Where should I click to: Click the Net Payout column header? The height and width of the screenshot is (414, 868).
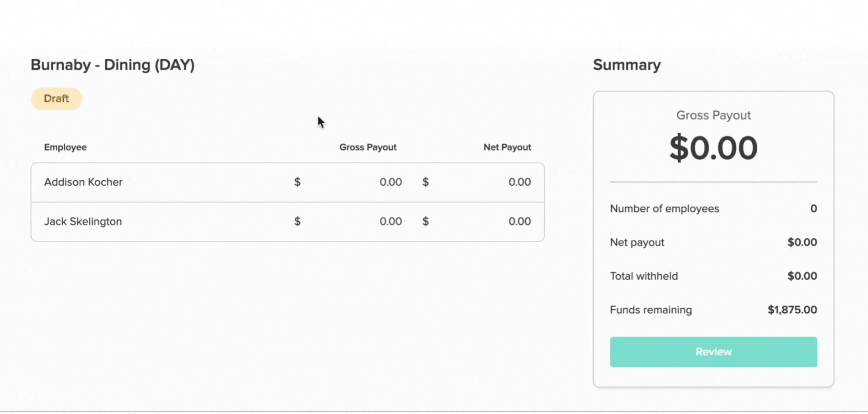pyautogui.click(x=507, y=147)
